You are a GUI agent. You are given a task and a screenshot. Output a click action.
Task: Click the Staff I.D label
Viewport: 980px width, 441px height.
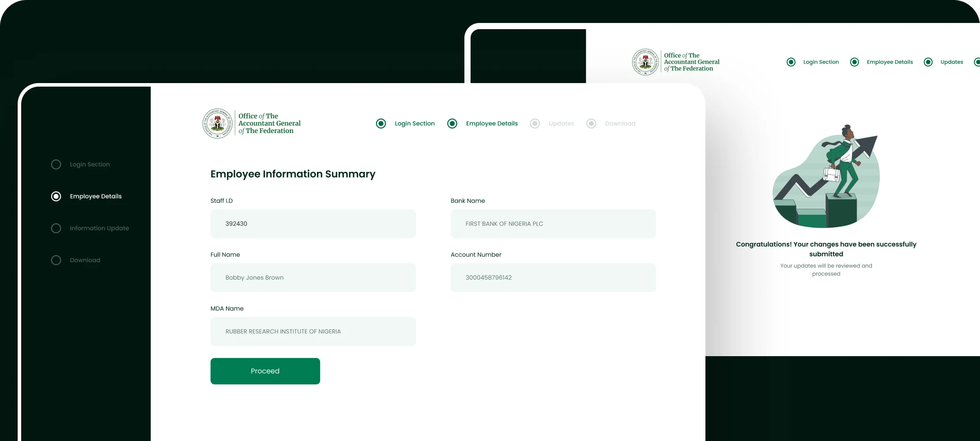point(222,201)
